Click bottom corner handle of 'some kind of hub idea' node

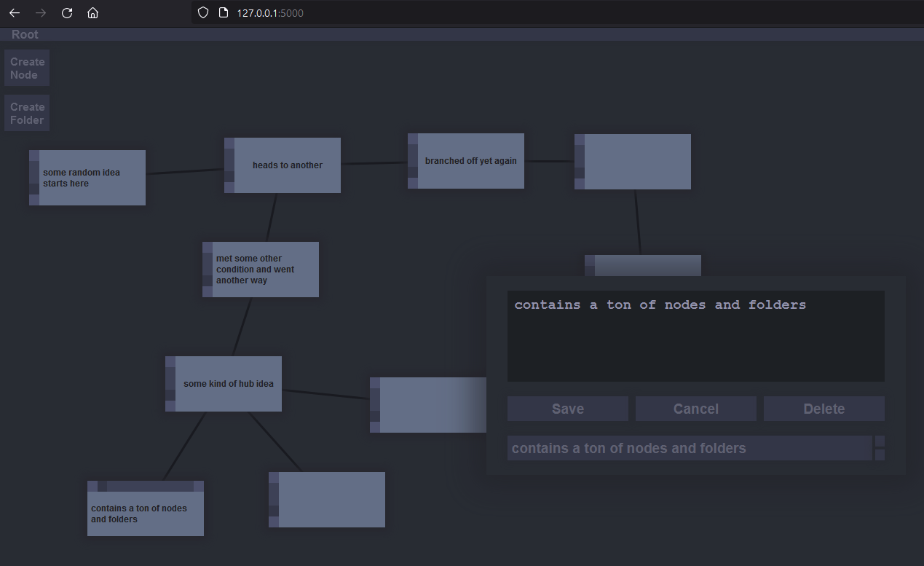(170, 406)
